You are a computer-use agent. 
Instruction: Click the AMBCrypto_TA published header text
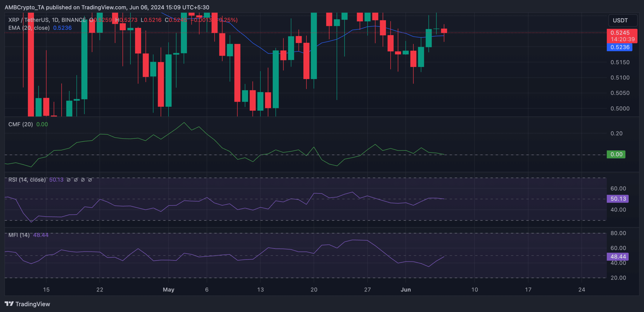(x=107, y=7)
